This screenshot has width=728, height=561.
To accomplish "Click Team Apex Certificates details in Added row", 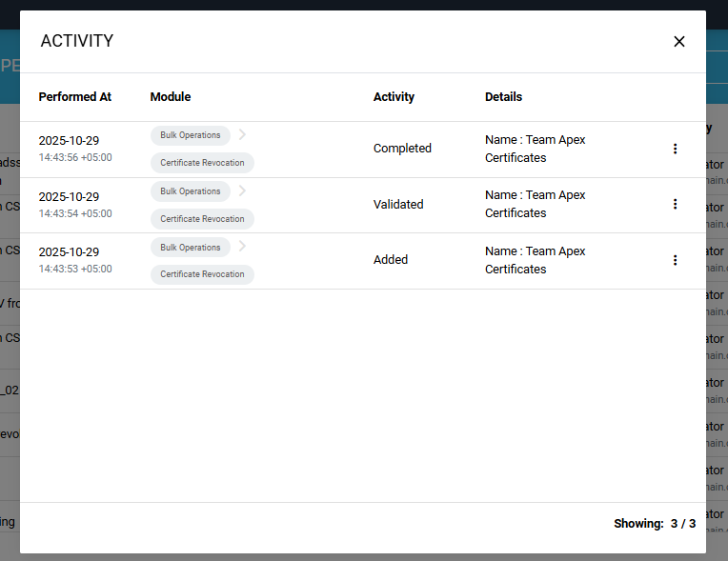I will point(535,260).
